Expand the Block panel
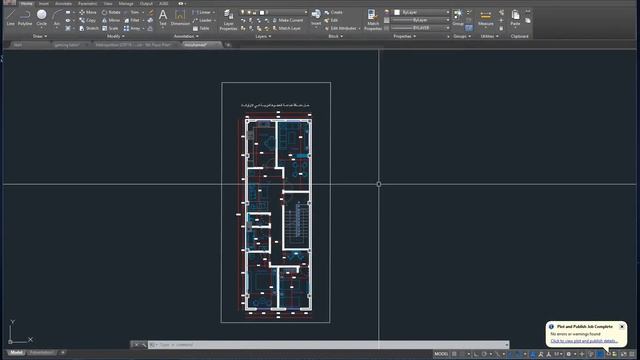Screen dimensions: 640x360 point(336,36)
